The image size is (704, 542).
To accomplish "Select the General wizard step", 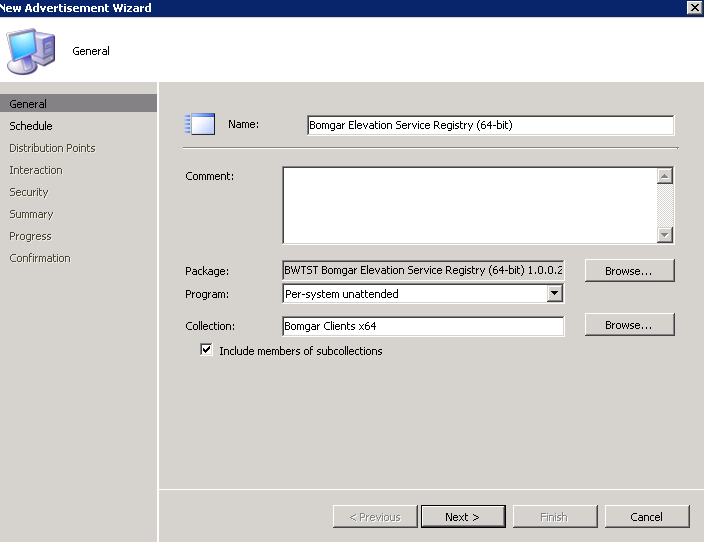I will tap(79, 104).
